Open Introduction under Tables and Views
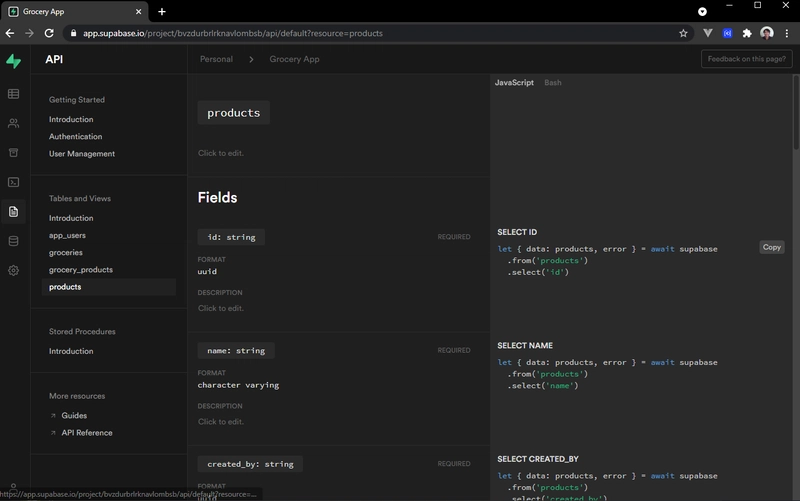Image resolution: width=800 pixels, height=501 pixels. (71, 218)
